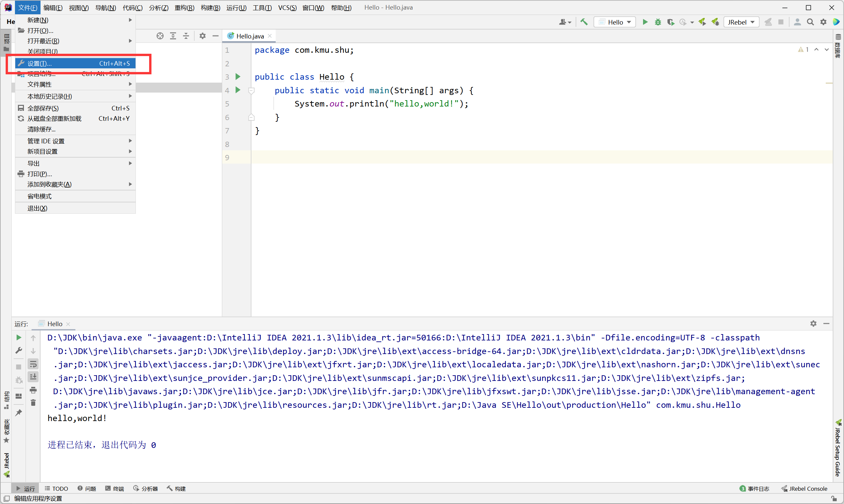Image resolution: width=844 pixels, height=504 pixels.
Task: Toggle soft-wrap in the Run console
Action: pos(33,364)
